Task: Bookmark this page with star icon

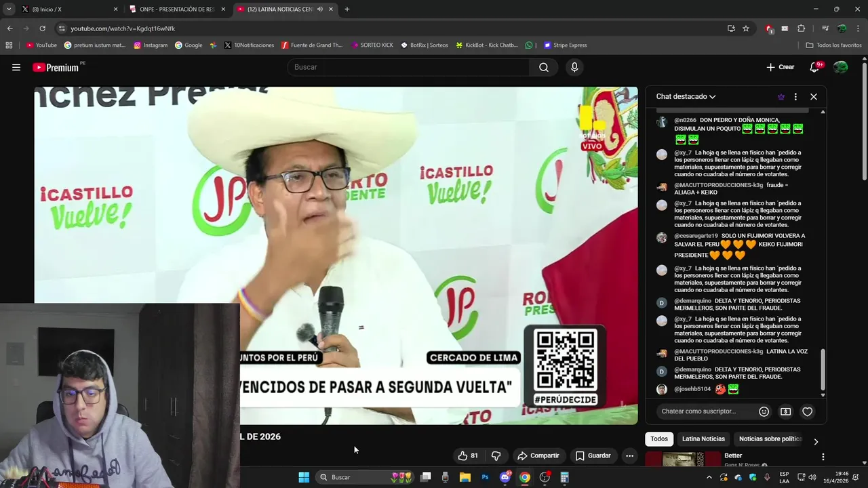Action: 746,28
